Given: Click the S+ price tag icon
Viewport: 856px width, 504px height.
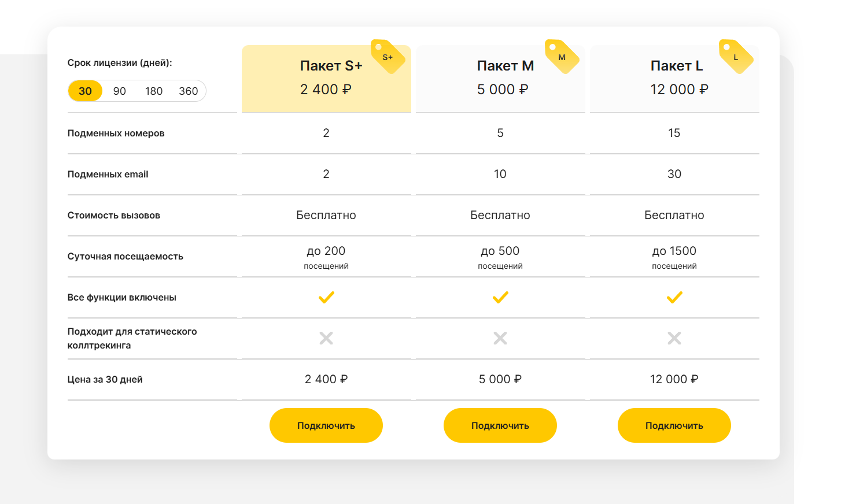Looking at the screenshot, I should click(x=388, y=57).
